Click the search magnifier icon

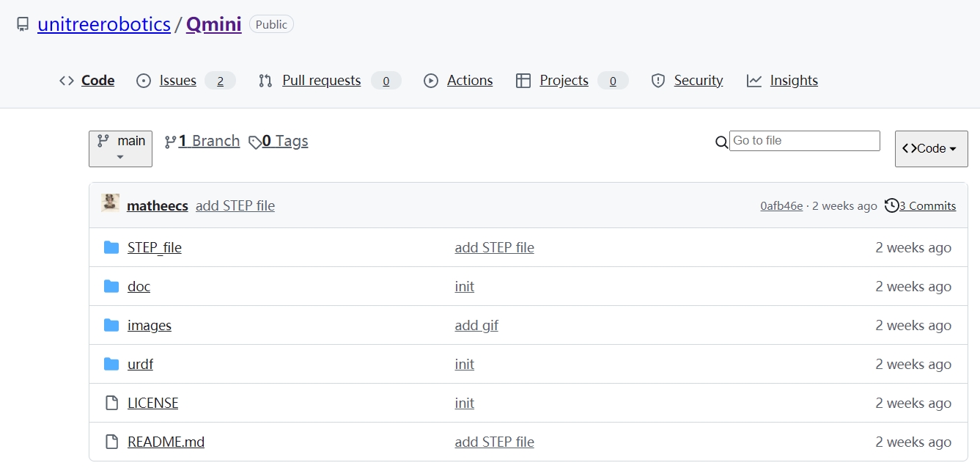point(721,142)
